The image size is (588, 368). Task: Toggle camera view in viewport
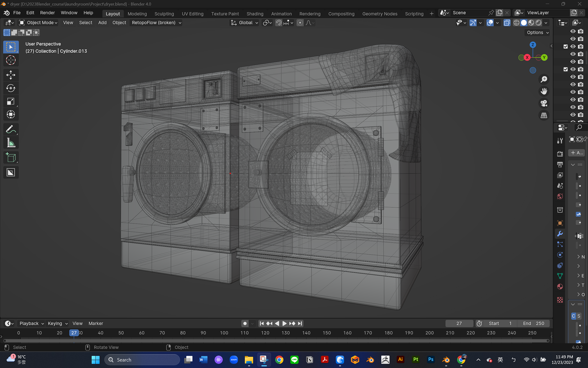coord(544,103)
